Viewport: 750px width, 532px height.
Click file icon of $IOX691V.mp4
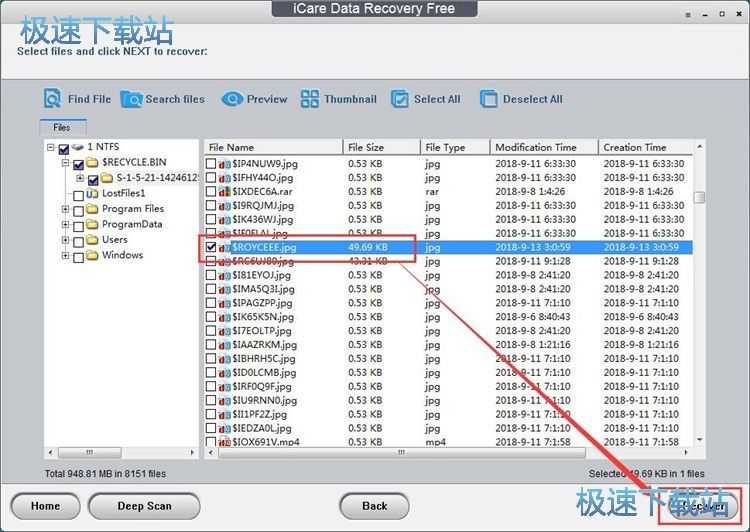[x=224, y=442]
